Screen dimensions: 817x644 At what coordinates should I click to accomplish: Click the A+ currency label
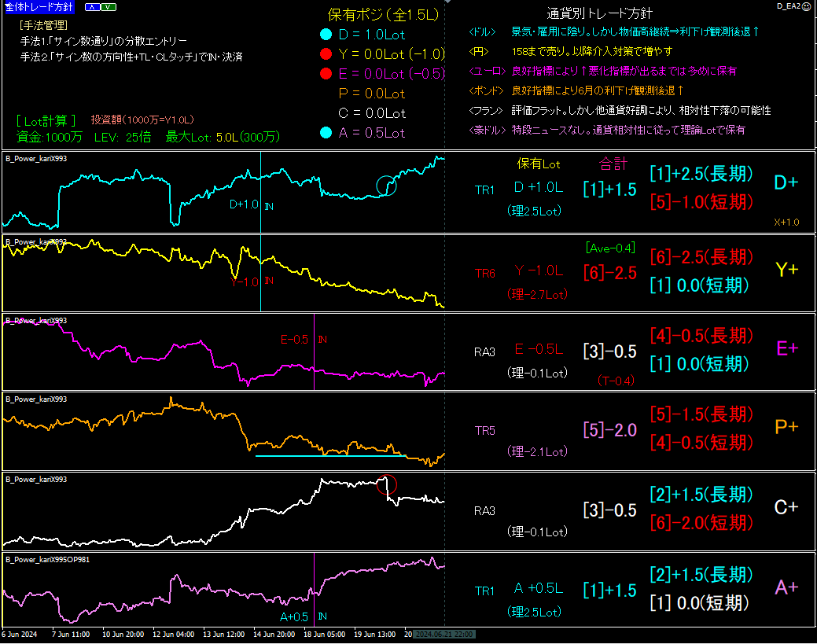pos(786,587)
